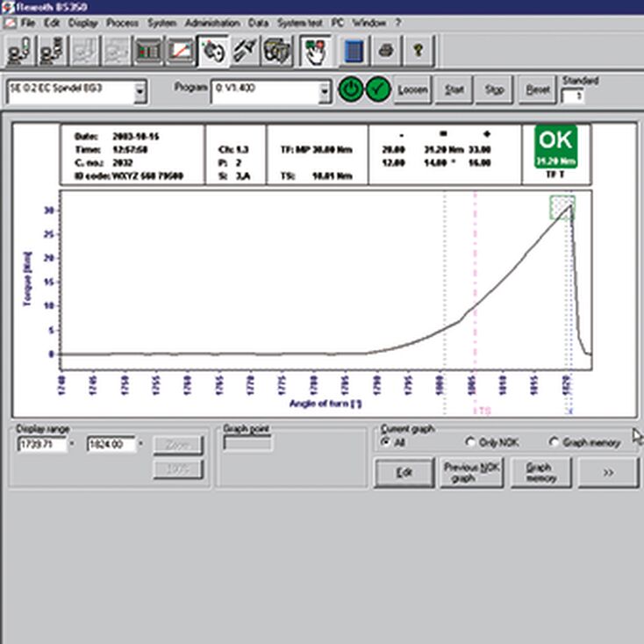Screen dimensions: 644x644
Task: Click the document icon left of File menu
Action: pyautogui.click(x=10, y=23)
